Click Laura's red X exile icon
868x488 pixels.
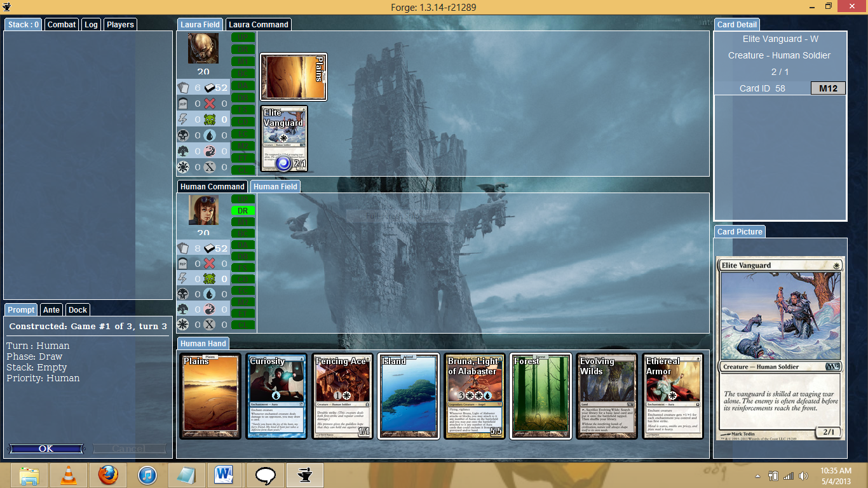pos(210,104)
